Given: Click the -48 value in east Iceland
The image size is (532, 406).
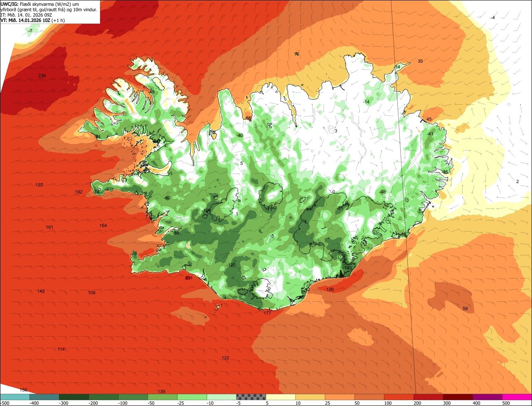Looking at the screenshot, I should tap(382, 192).
